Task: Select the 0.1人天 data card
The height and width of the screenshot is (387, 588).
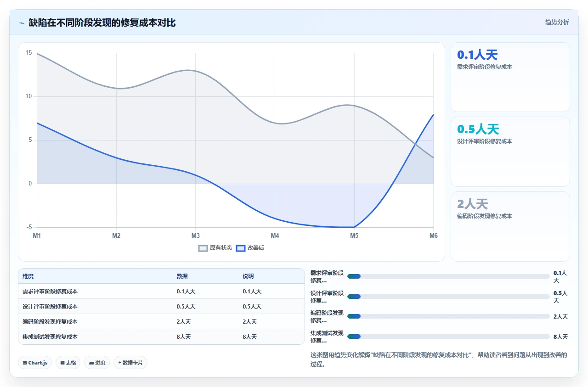Action: tap(510, 77)
